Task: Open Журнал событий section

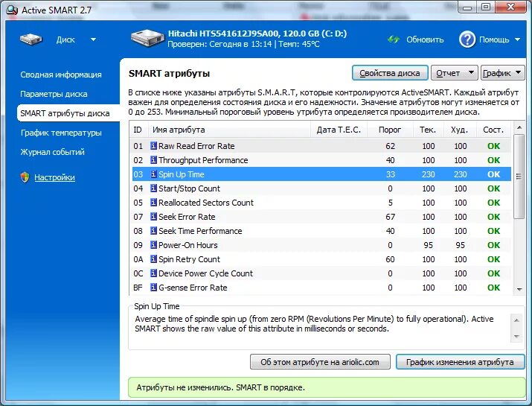Action: (x=52, y=152)
